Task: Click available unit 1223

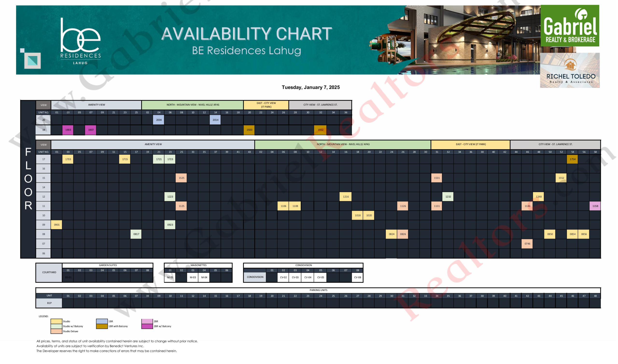Action: (170, 196)
